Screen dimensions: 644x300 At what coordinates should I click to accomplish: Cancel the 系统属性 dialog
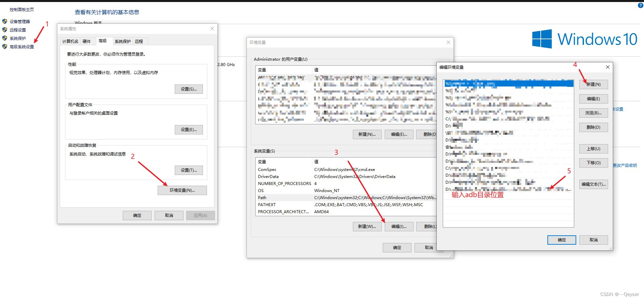click(x=169, y=216)
